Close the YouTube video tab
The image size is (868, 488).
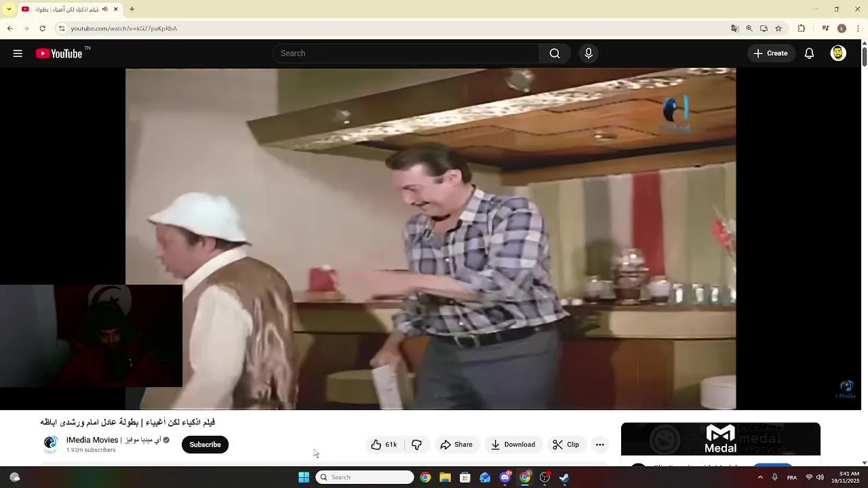[116, 9]
